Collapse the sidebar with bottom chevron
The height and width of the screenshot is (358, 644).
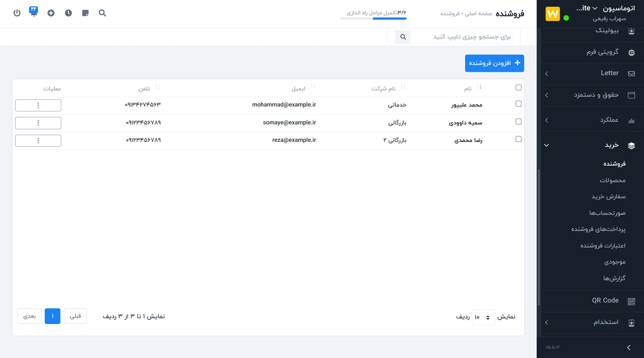(629, 348)
